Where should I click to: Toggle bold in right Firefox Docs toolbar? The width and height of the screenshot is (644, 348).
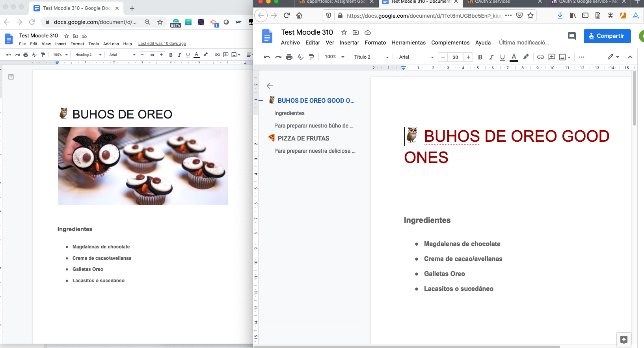pyautogui.click(x=480, y=57)
